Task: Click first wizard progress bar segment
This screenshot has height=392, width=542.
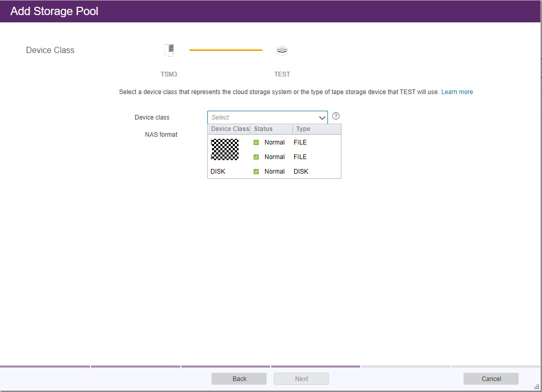Action: tap(45, 367)
